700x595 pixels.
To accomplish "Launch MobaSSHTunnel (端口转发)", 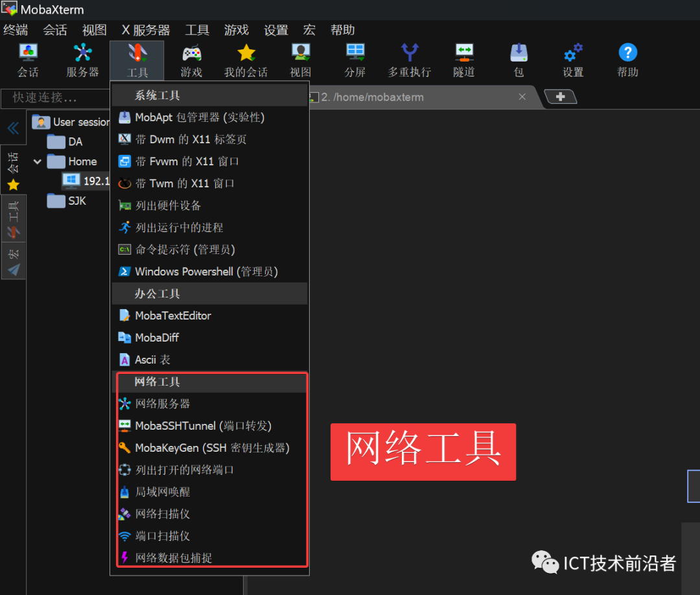I will pos(209,426).
